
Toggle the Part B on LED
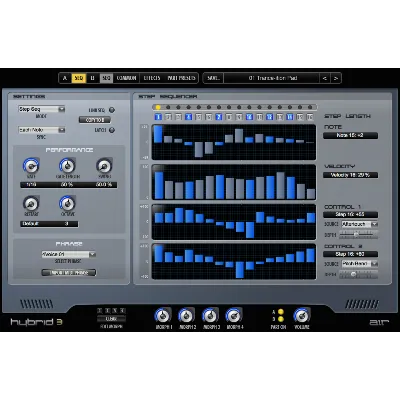pos(281,319)
